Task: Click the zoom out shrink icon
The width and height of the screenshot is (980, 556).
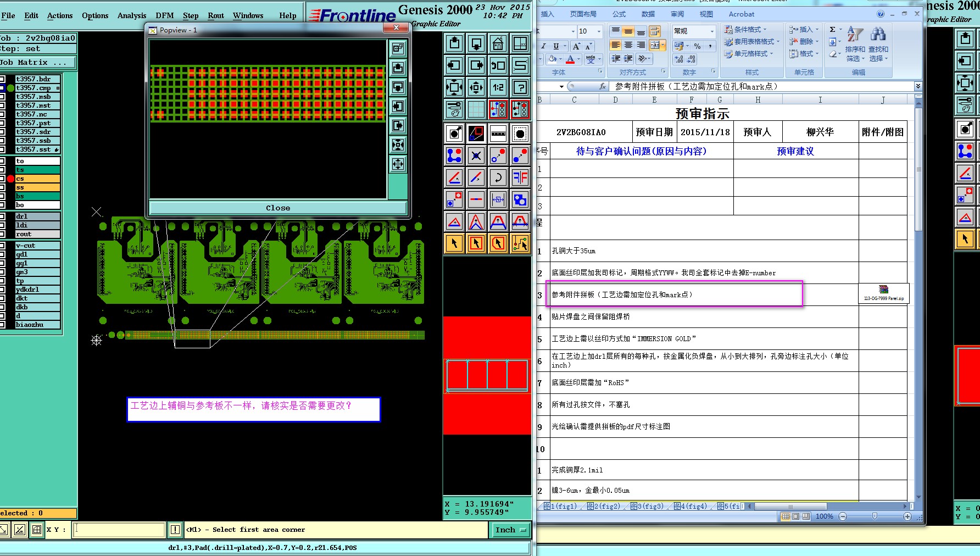Action: click(x=476, y=87)
